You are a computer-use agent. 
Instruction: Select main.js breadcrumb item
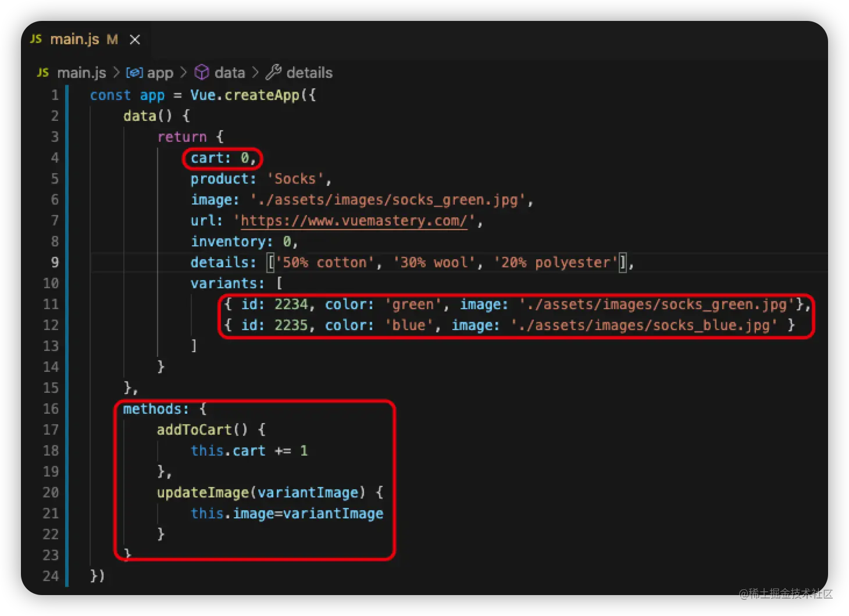pyautogui.click(x=81, y=73)
